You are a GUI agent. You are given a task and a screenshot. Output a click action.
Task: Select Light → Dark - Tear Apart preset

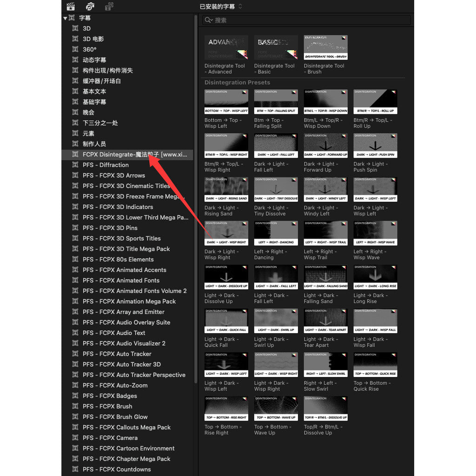tap(326, 321)
